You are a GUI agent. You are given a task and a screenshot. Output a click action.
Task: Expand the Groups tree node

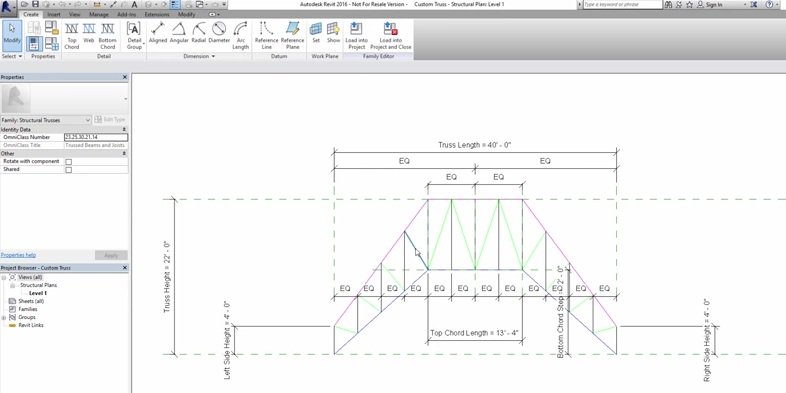[x=4, y=317]
